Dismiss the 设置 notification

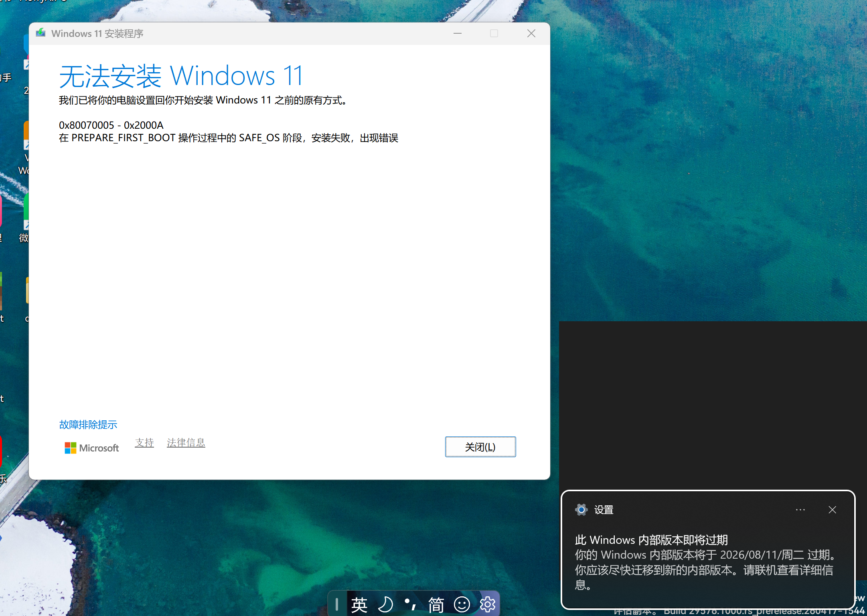(833, 510)
